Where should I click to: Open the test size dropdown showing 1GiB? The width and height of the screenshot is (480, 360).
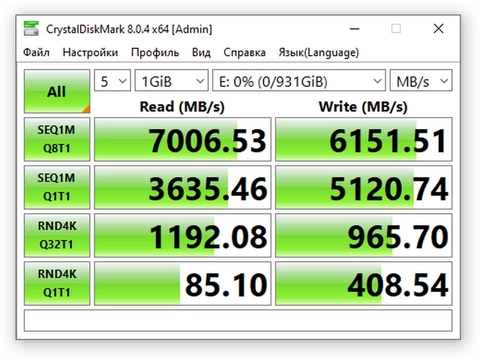[x=171, y=81]
